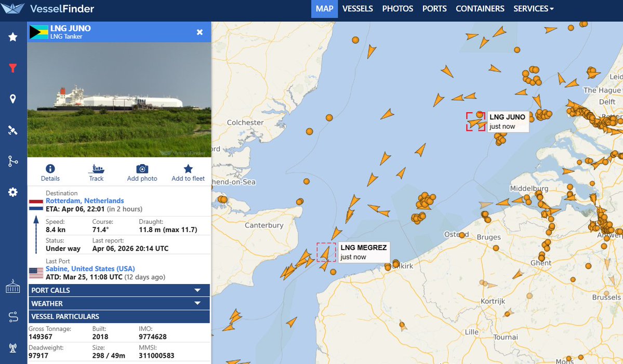Open the red filter funnel icon
Image resolution: width=623 pixels, height=364 pixels.
12,68
